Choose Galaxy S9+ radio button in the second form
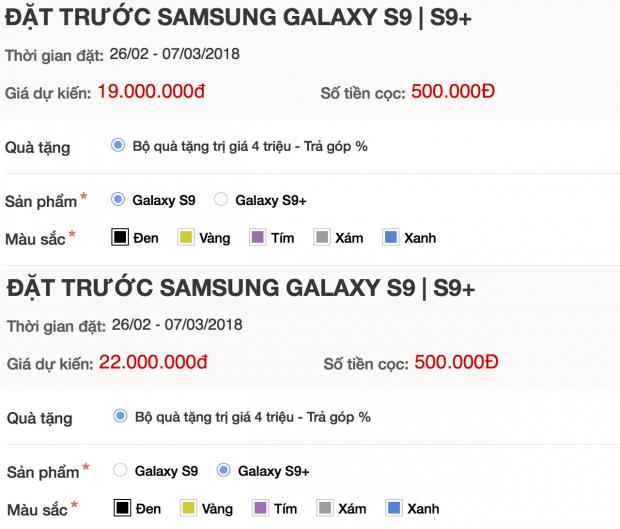This screenshot has height=529, width=620. [x=223, y=470]
